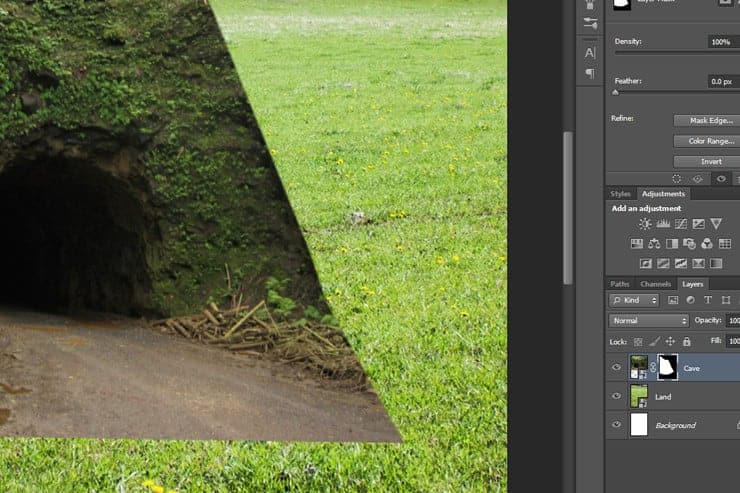Select the Adjustments tab
The height and width of the screenshot is (493, 740).
663,194
